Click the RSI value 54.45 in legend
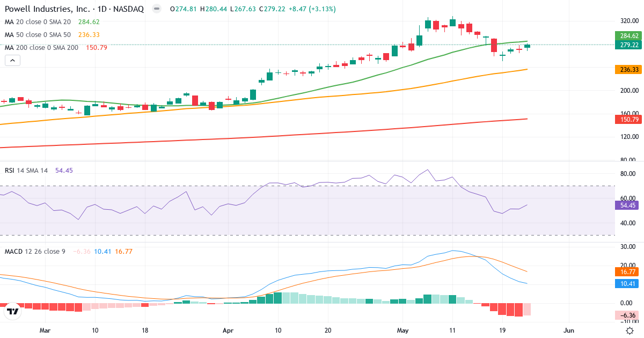The height and width of the screenshot is (338, 644). 64,170
